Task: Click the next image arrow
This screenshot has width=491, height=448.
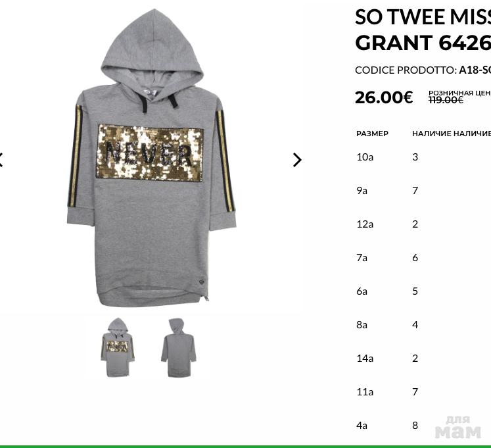Action: pyautogui.click(x=297, y=160)
